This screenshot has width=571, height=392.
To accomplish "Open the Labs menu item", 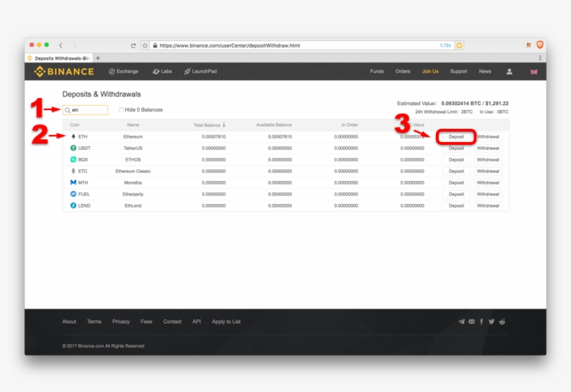I will [x=162, y=71].
